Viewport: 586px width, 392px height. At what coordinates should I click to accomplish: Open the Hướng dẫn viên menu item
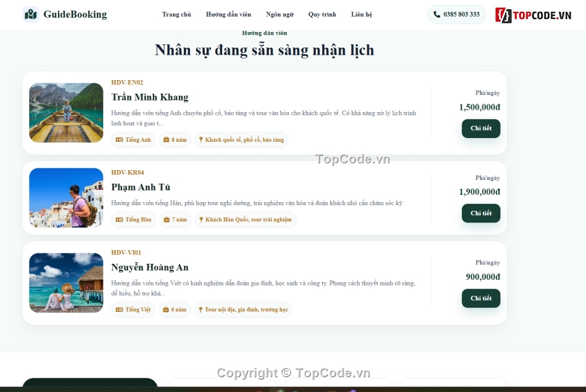(228, 15)
